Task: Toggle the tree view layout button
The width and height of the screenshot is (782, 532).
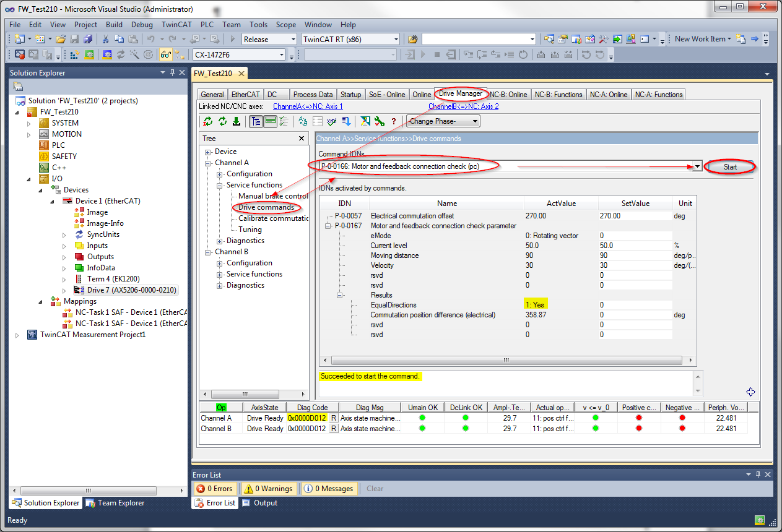Action: 256,121
